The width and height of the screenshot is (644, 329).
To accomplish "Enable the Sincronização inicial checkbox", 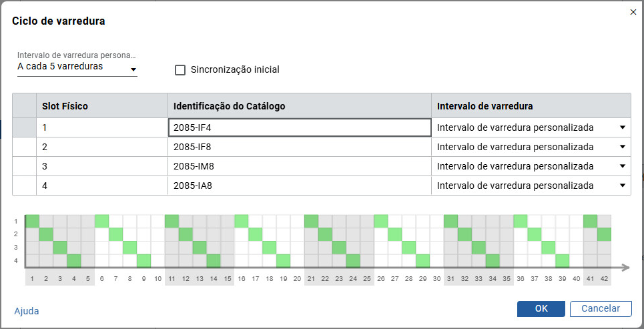I will (x=180, y=69).
